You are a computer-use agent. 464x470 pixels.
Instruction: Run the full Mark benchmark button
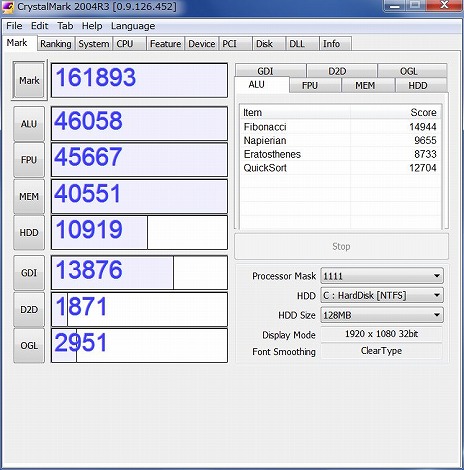pyautogui.click(x=29, y=80)
